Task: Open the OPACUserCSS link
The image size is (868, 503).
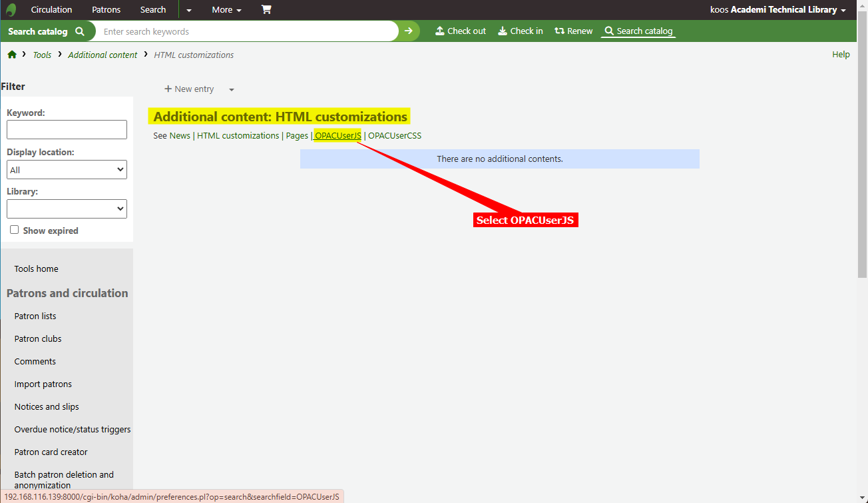Action: (x=395, y=136)
